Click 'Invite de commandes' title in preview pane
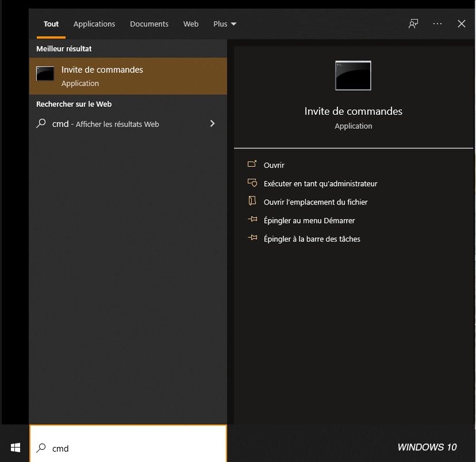This screenshot has height=462, width=476. pyautogui.click(x=353, y=111)
